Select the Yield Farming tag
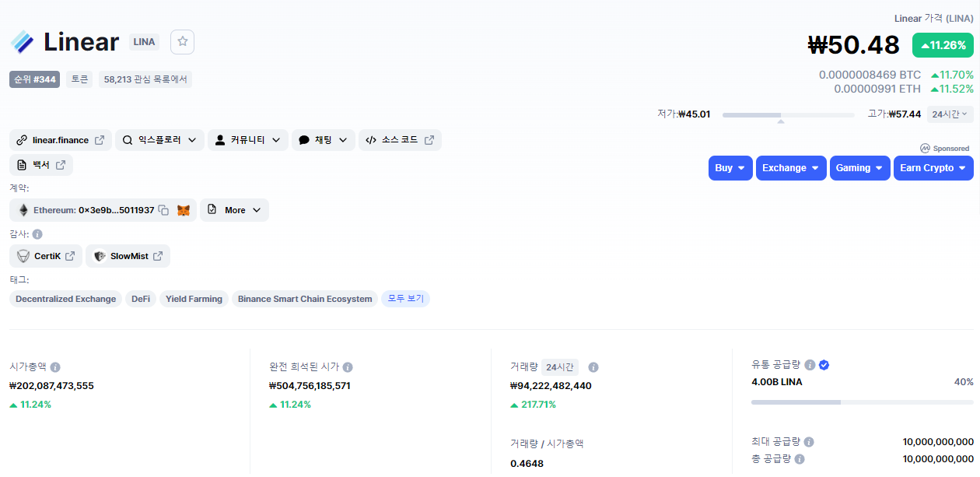 click(x=194, y=299)
